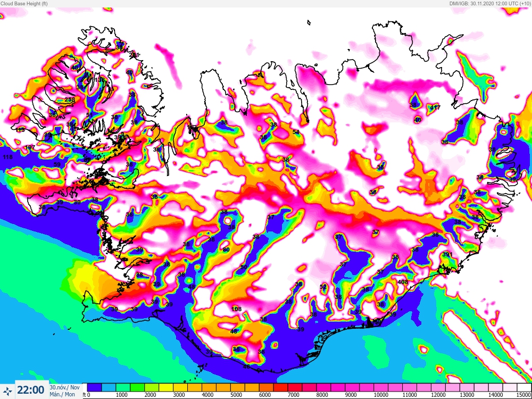This screenshot has height=399, width=532.
Task: Click the '12000' legend scale label
Action: (x=438, y=395)
